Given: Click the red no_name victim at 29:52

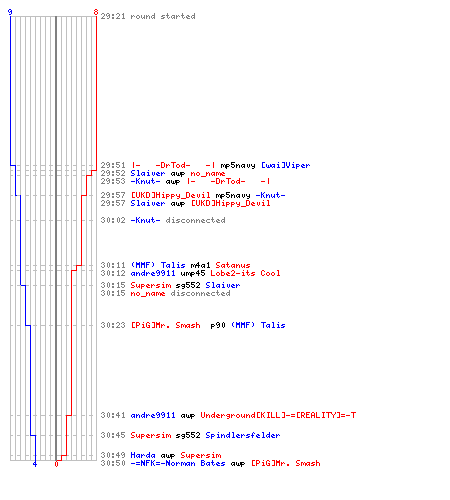Looking at the screenshot, I should [x=208, y=174].
